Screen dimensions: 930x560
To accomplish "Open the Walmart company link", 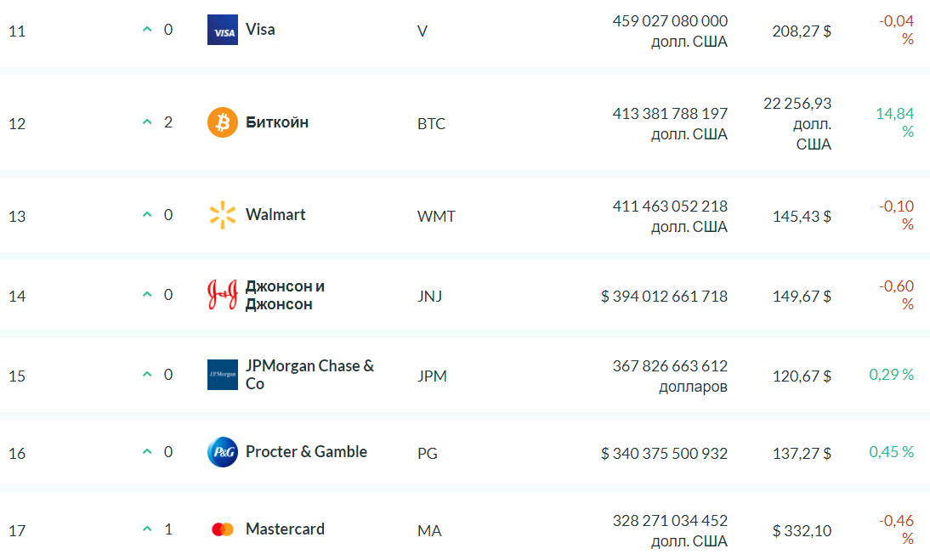I will pos(275,214).
